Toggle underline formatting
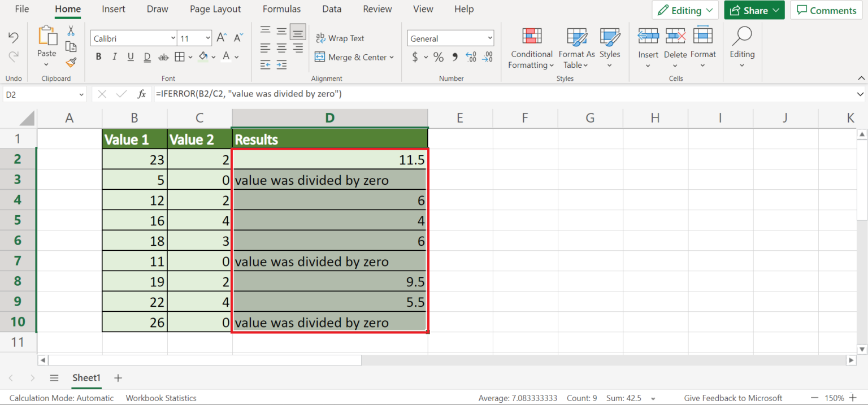Viewport: 868px width, 405px height. [x=130, y=56]
